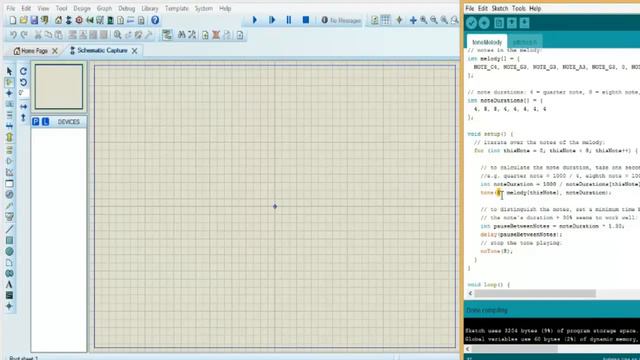Select the 2D Graphics Text tool

coord(9,284)
